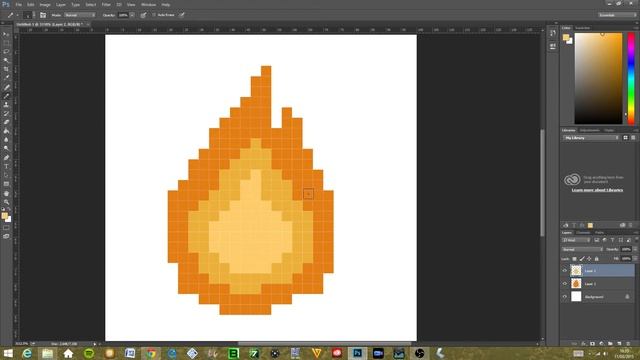Select the Zoom tool
Screen dimensions: 640x360
click(x=6, y=202)
